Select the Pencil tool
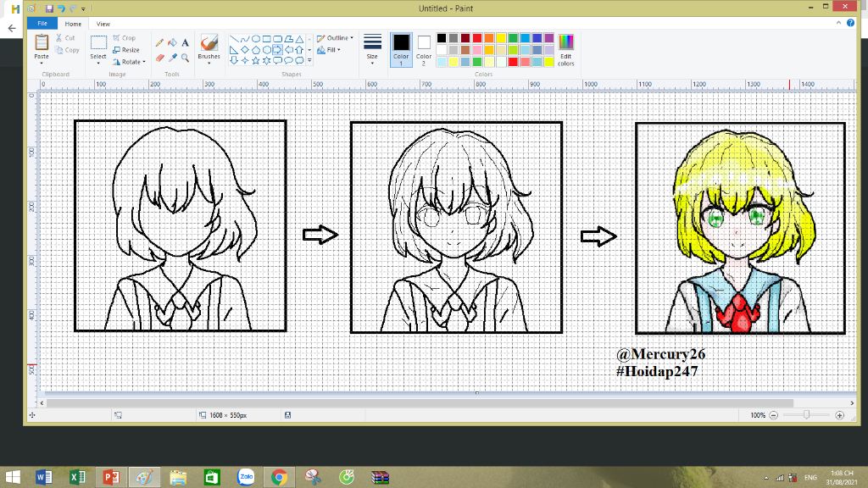The height and width of the screenshot is (488, 868). pyautogui.click(x=159, y=42)
